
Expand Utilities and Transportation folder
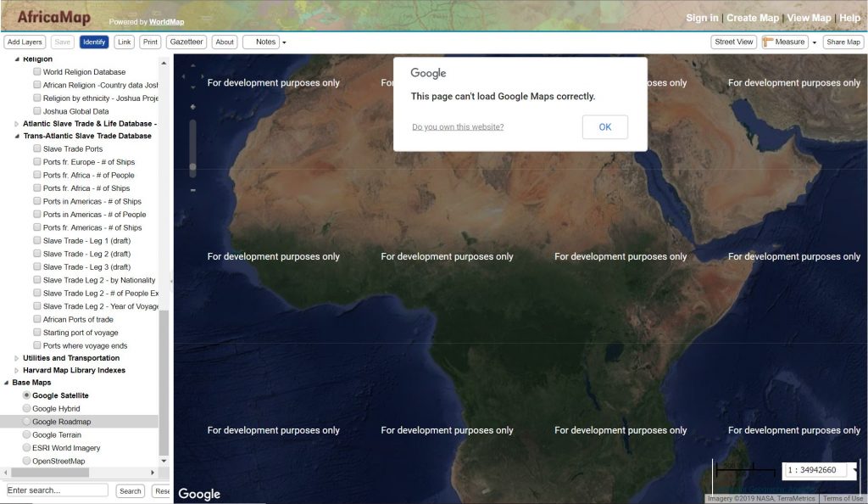click(x=17, y=358)
